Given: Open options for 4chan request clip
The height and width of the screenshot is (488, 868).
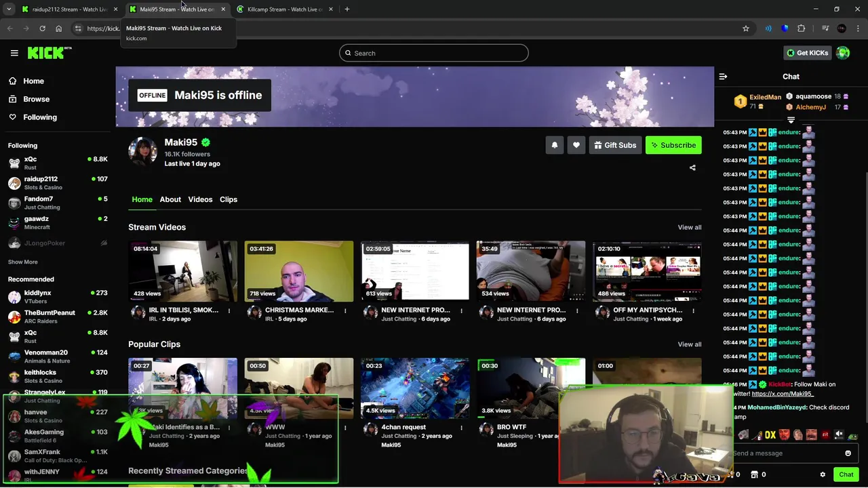Looking at the screenshot, I should pyautogui.click(x=461, y=428).
